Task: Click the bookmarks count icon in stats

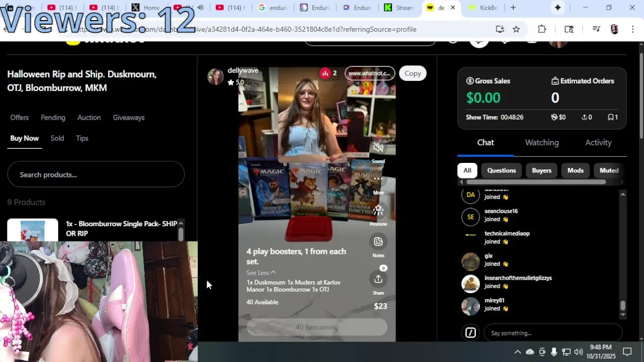Action: [610, 117]
